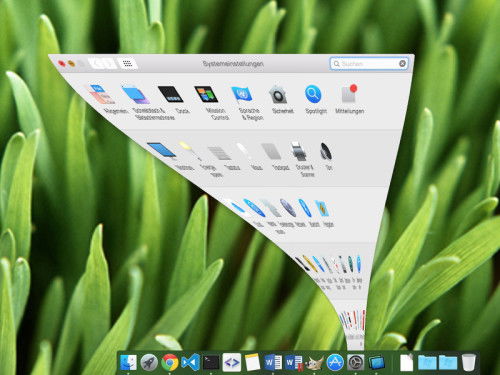Click the Systemeinstellungen window title
Image resolution: width=500 pixels, height=375 pixels.
tap(233, 63)
